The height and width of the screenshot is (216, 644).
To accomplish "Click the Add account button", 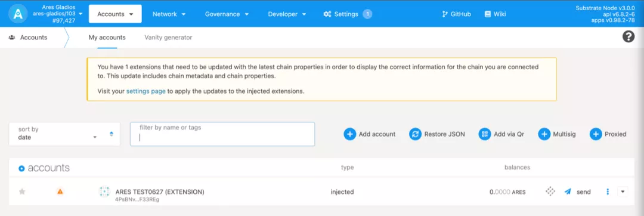I will [x=370, y=134].
